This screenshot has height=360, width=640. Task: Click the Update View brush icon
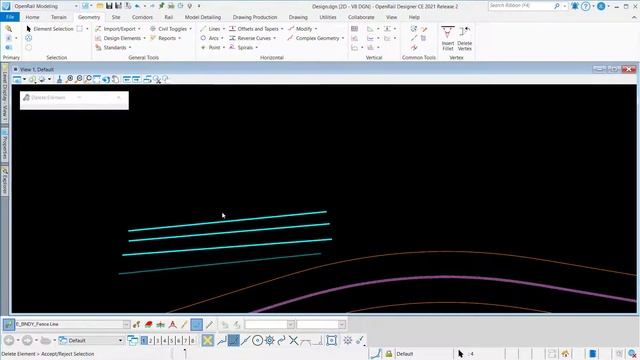[x=60, y=79]
